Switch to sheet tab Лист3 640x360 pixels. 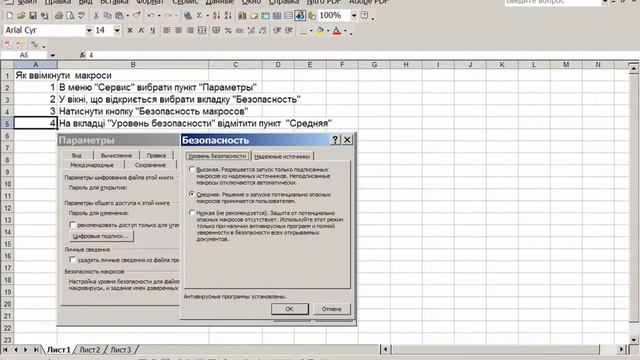click(121, 350)
